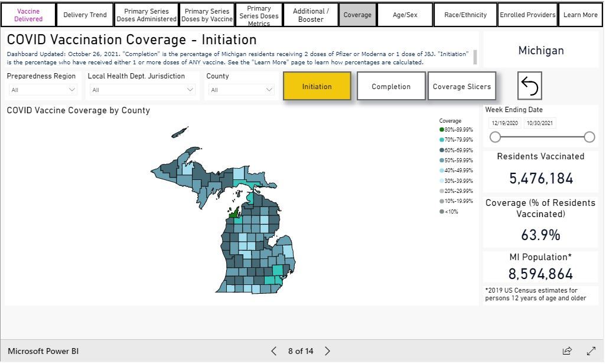Viewport: 606px width, 364px height.
Task: Open the Race/Ethnicity tab
Action: click(465, 15)
